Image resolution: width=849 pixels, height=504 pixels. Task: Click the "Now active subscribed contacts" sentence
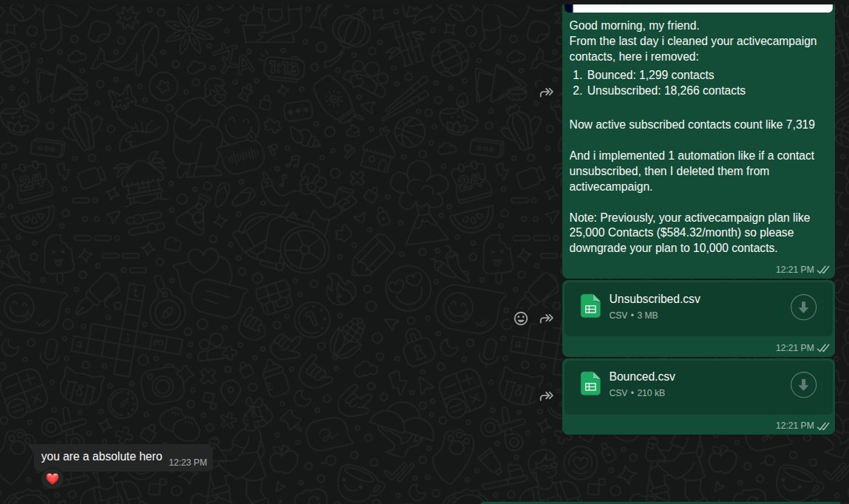(692, 124)
